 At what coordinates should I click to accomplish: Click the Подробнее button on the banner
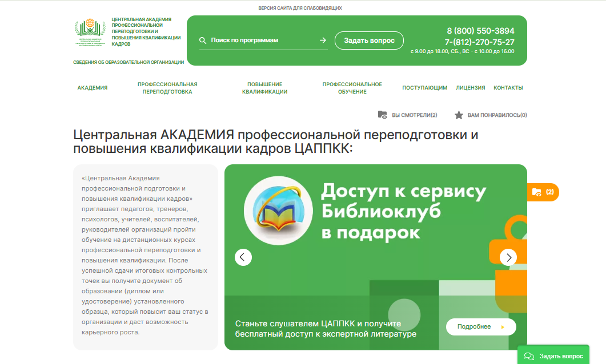[x=481, y=327]
